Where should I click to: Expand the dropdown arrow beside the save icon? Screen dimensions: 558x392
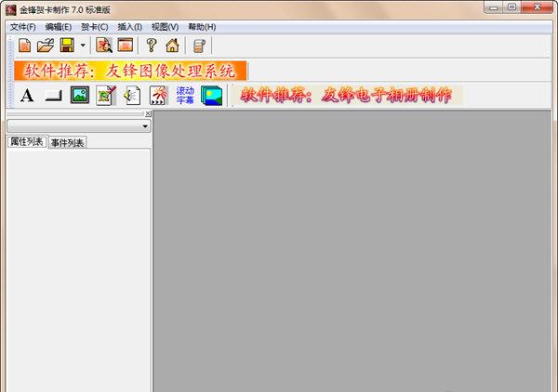coord(82,45)
